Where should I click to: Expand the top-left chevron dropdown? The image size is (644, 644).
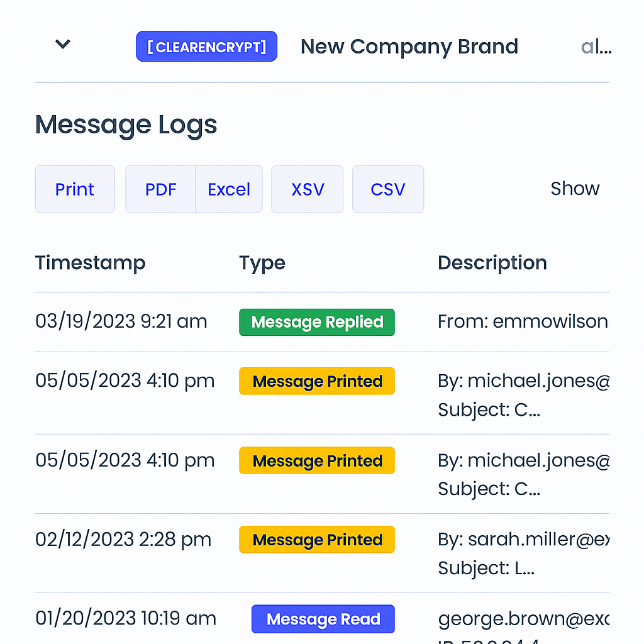[x=62, y=44]
